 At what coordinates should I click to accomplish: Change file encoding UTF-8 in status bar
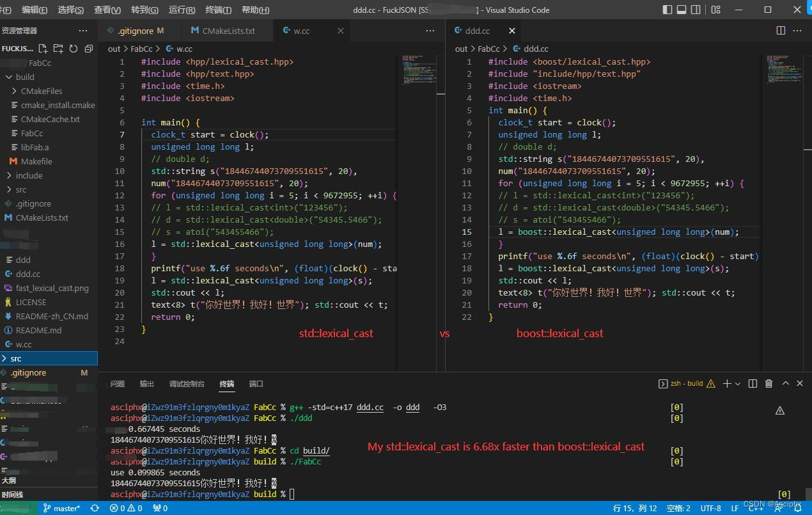tap(710, 509)
